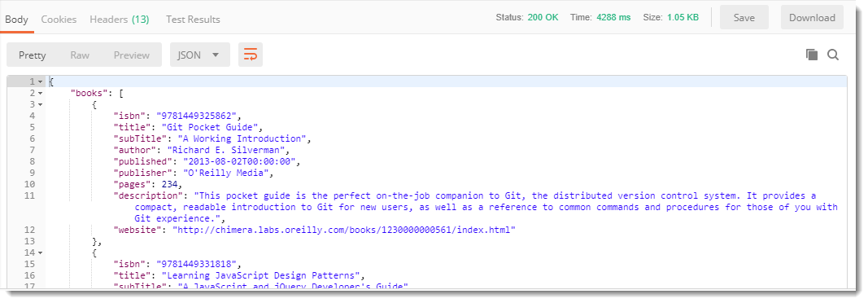Click the author "Richard E. Silverman"
The image size is (868, 303).
225,150
